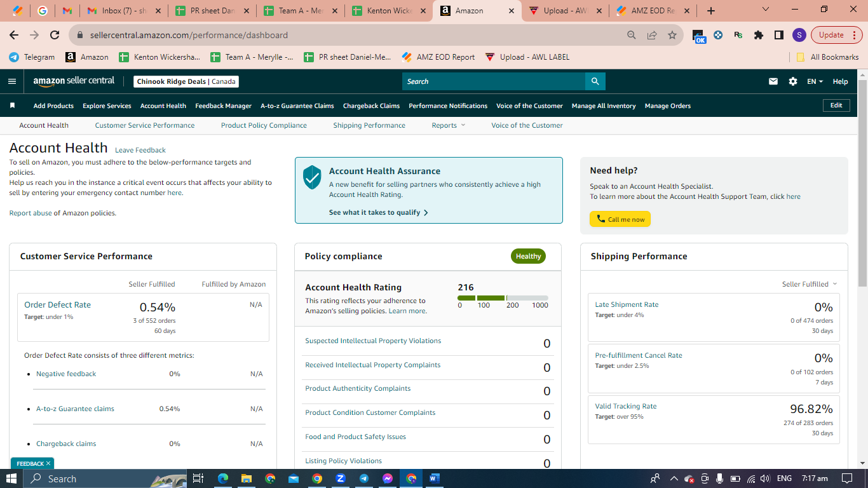This screenshot has width=868, height=488.
Task: Open Manage All Inventory from the navigation bar
Action: coord(604,105)
